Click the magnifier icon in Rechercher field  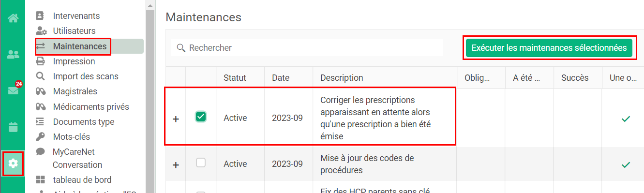click(x=181, y=48)
